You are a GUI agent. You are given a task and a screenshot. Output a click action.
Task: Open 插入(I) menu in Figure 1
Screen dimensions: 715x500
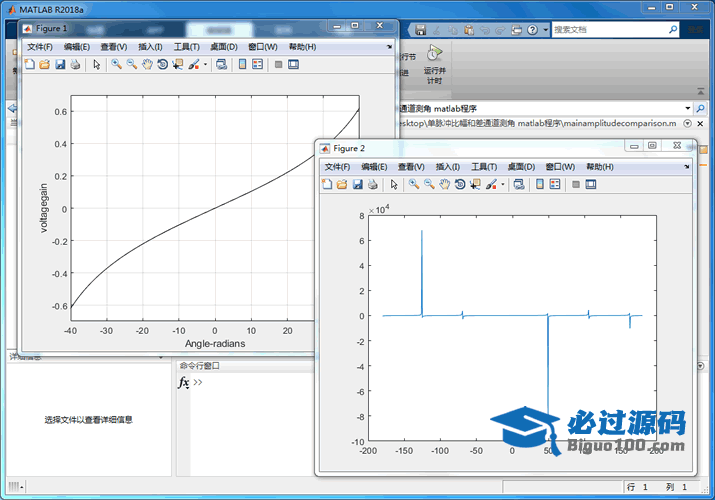click(x=150, y=47)
